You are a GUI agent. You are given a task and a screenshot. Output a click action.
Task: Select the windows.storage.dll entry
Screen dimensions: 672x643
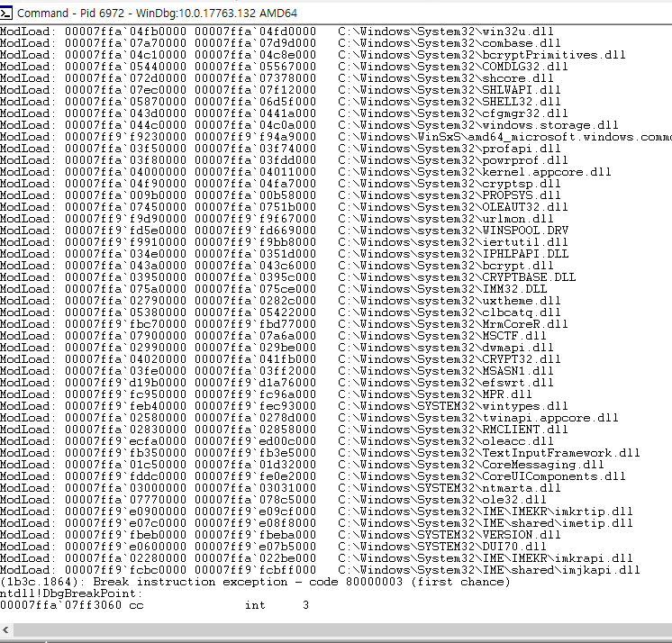[x=309, y=125]
